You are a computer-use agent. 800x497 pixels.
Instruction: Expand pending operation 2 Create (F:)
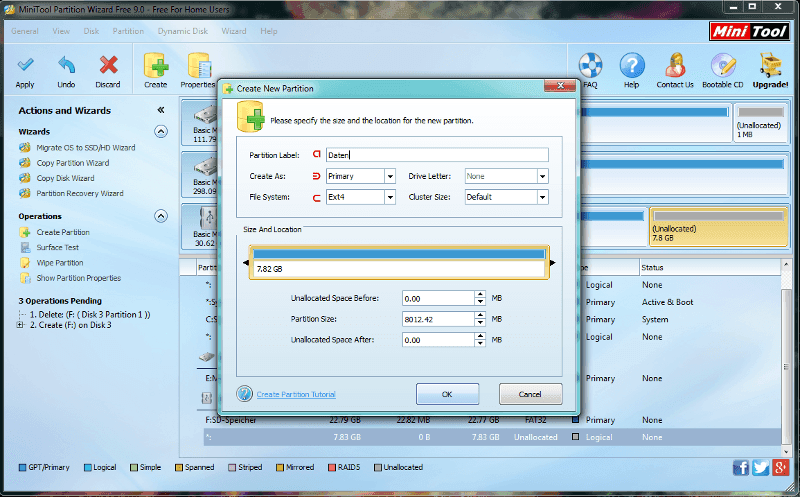(21, 325)
